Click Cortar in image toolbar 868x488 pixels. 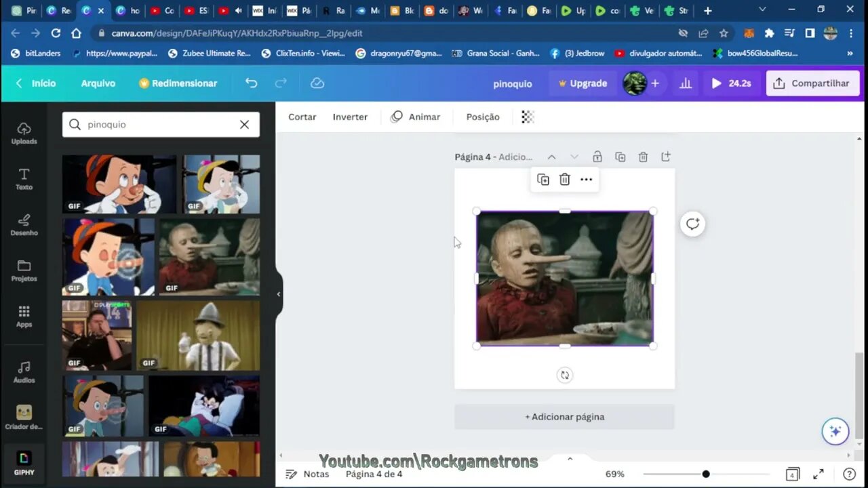[x=302, y=117]
